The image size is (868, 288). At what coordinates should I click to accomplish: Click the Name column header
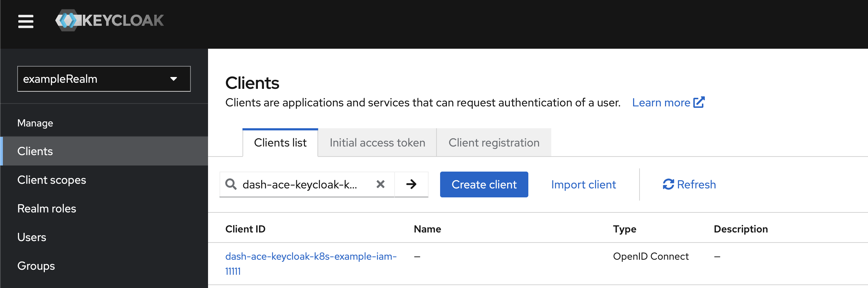point(427,229)
